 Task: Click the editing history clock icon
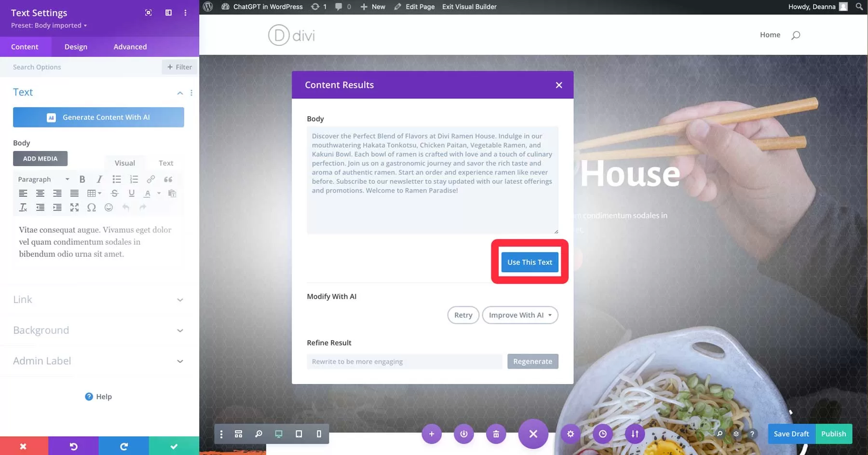603,434
